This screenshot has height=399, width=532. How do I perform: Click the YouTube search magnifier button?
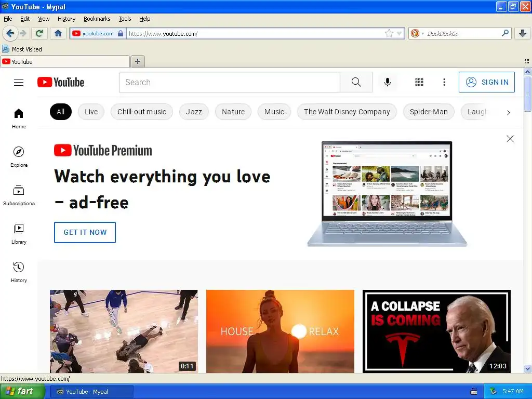coord(356,82)
